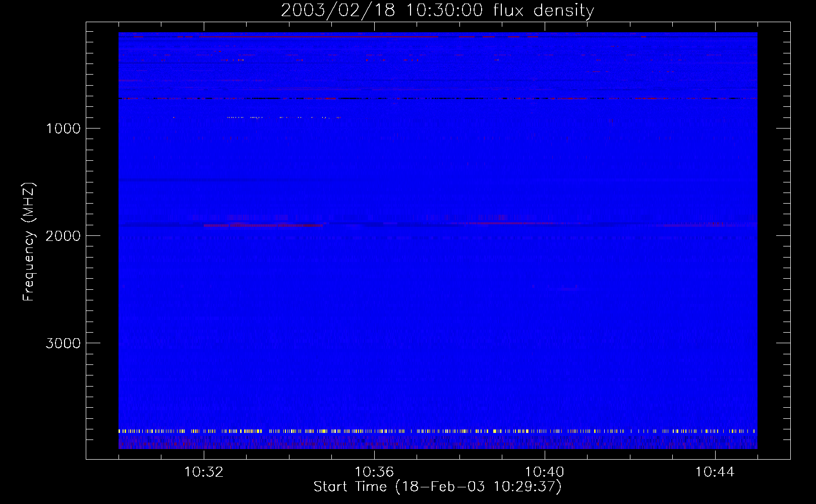Click the 10:36 time tick label
This screenshot has height=504, width=816.
click(x=374, y=472)
